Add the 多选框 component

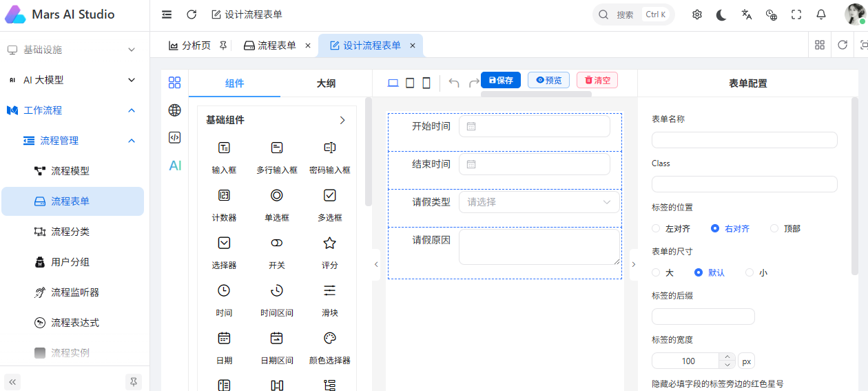330,205
